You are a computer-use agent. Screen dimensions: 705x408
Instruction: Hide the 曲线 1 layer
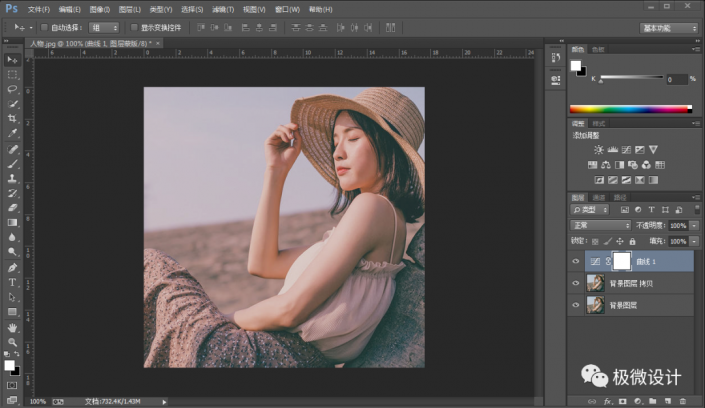pos(575,261)
